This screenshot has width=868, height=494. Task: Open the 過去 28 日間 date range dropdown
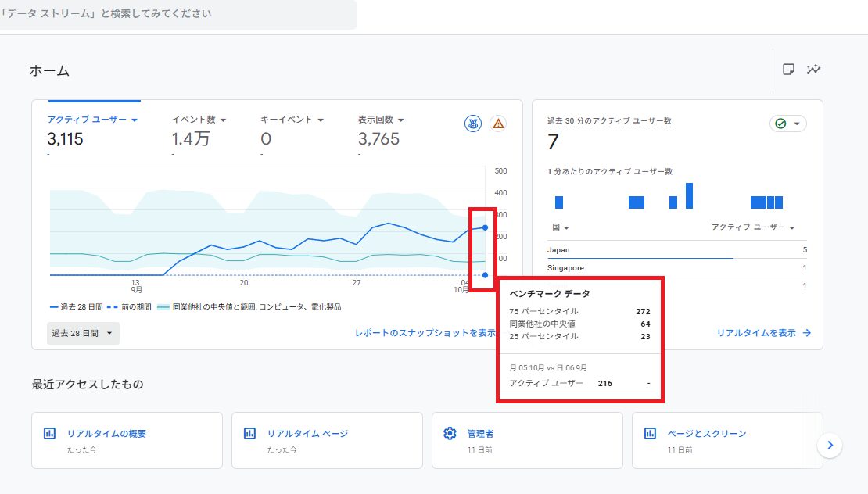coord(83,333)
